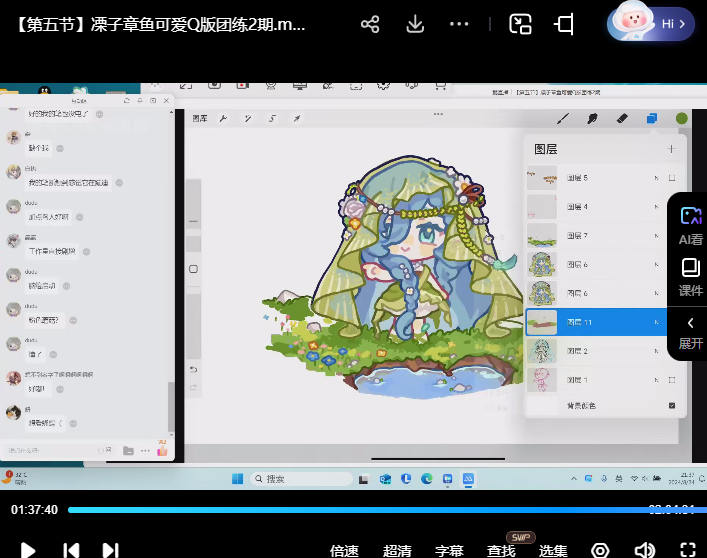
Task: Enter fullscreen mode
Action: [x=688, y=549]
